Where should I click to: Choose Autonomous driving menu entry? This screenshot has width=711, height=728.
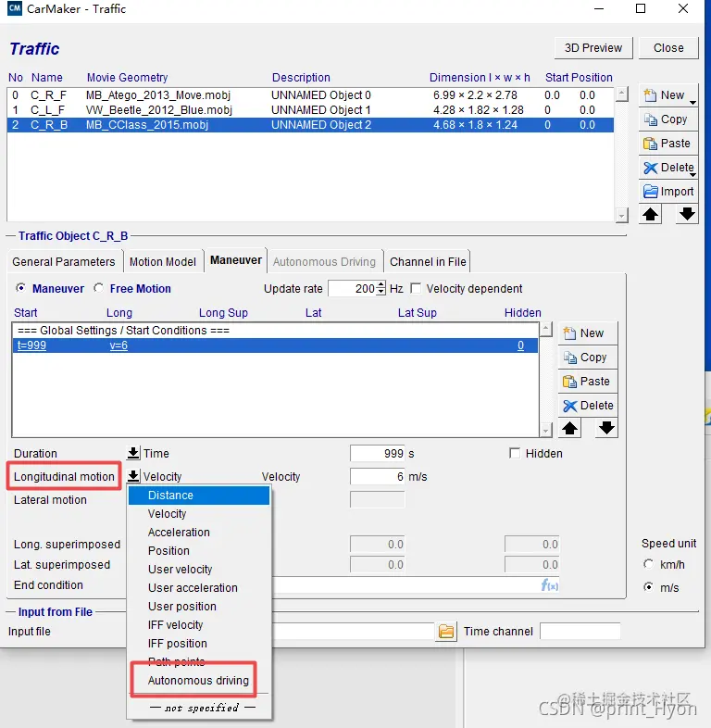[199, 681]
